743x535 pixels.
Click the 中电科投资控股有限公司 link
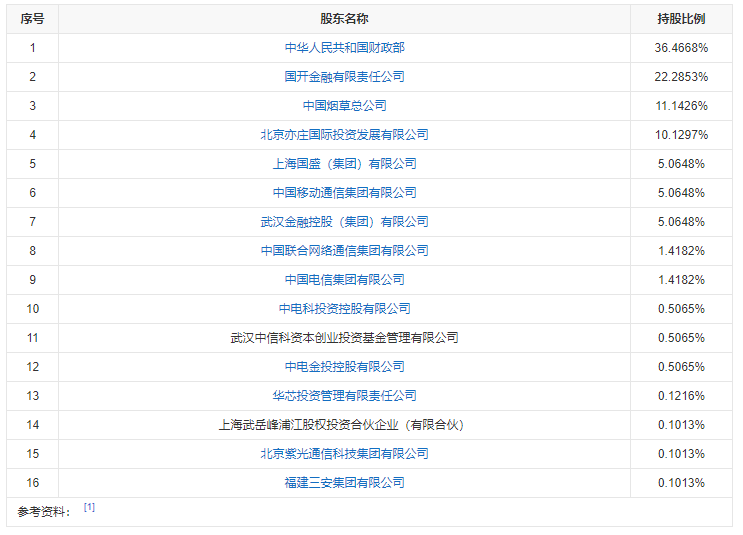pos(344,309)
